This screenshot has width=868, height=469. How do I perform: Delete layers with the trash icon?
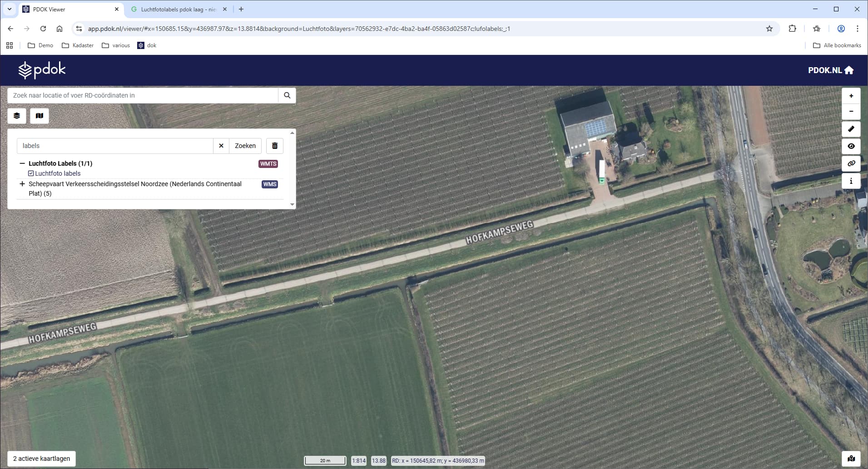pyautogui.click(x=275, y=146)
